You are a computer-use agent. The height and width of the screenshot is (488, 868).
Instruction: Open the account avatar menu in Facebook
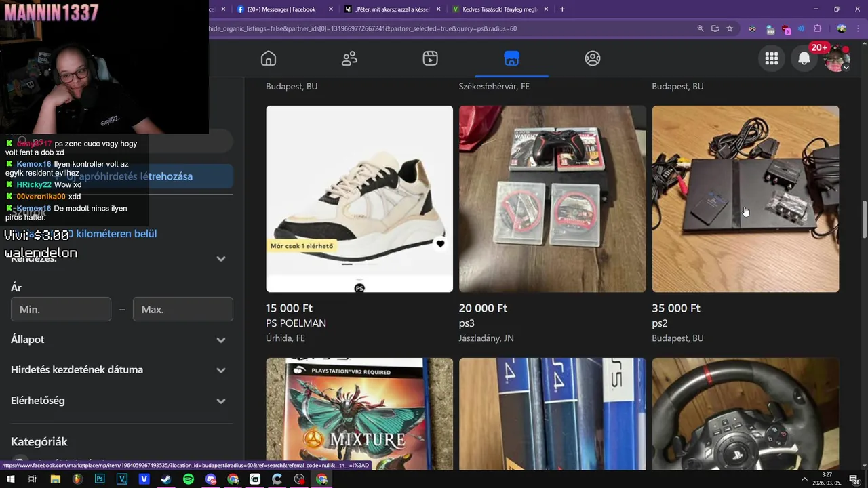pos(837,58)
